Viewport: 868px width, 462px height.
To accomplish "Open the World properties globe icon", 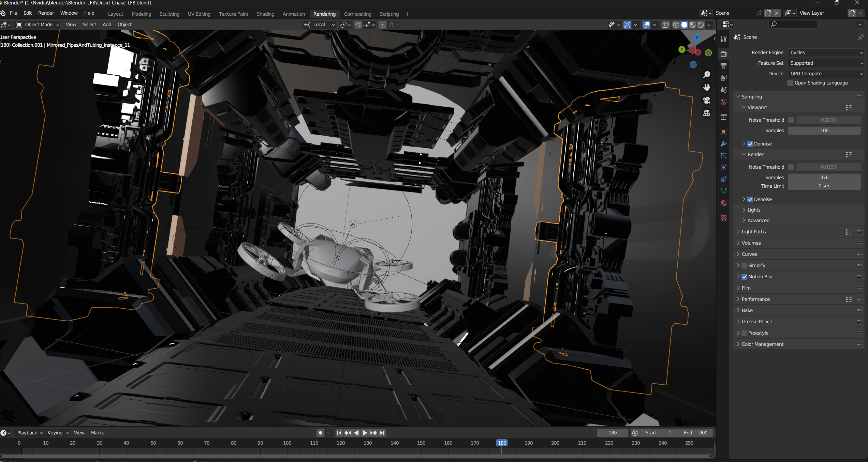I will coord(723,102).
